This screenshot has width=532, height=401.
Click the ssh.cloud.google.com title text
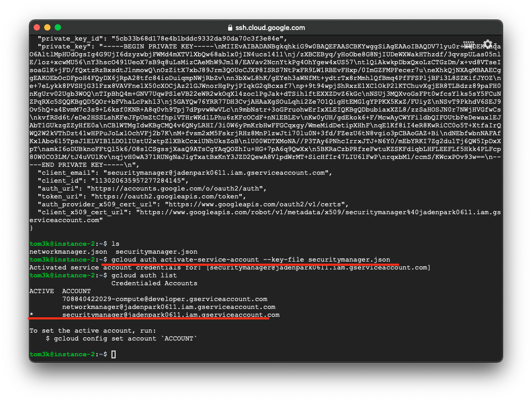click(270, 27)
